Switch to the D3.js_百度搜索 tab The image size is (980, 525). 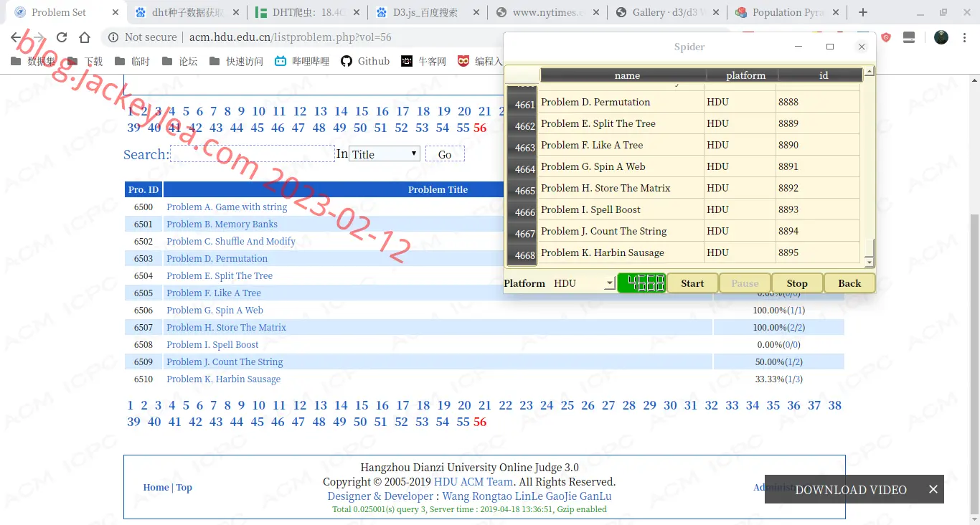click(x=425, y=12)
